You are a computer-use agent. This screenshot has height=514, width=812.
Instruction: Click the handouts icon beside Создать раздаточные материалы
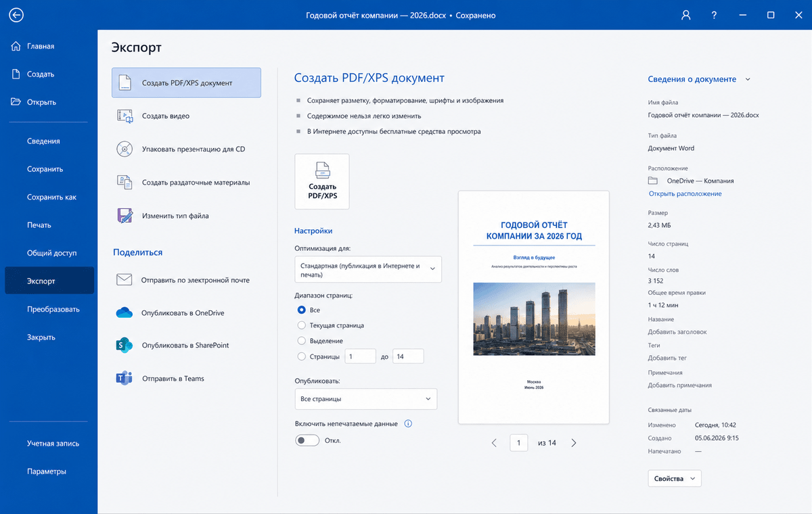(x=125, y=183)
